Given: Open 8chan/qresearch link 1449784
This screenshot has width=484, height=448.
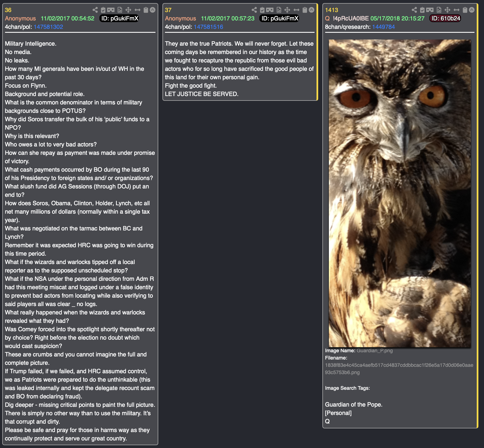Looking at the screenshot, I should [x=383, y=27].
